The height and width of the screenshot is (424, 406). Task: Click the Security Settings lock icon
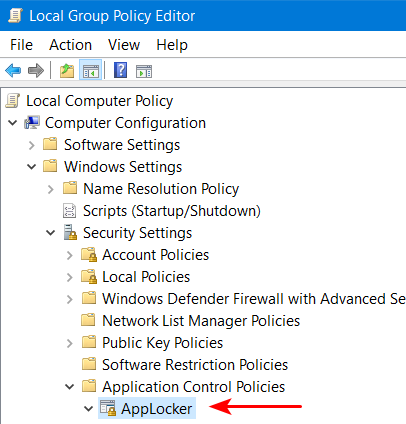[70, 233]
